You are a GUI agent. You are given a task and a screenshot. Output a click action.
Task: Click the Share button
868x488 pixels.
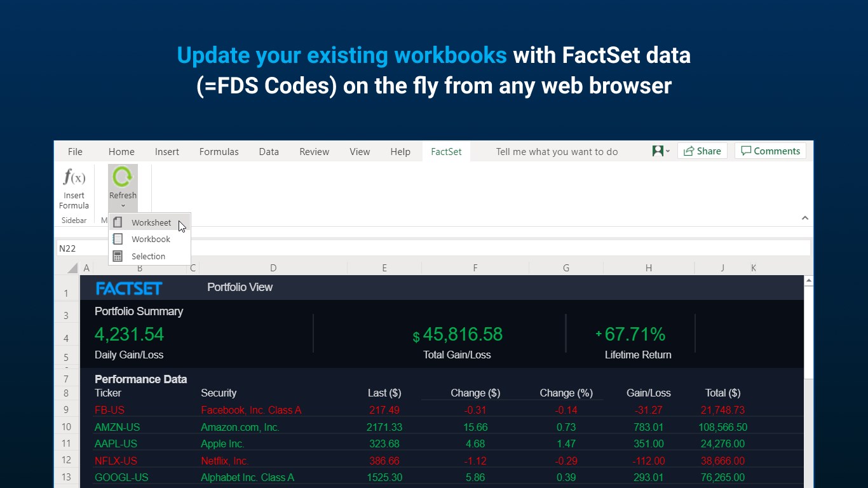point(702,151)
